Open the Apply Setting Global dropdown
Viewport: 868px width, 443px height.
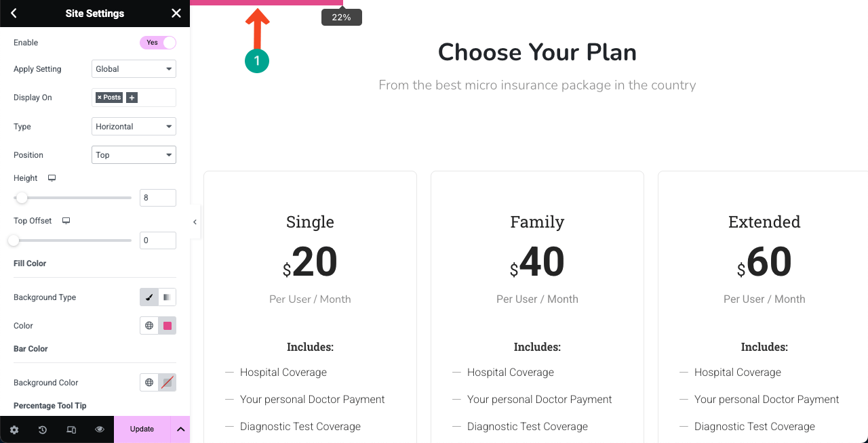[x=134, y=69]
